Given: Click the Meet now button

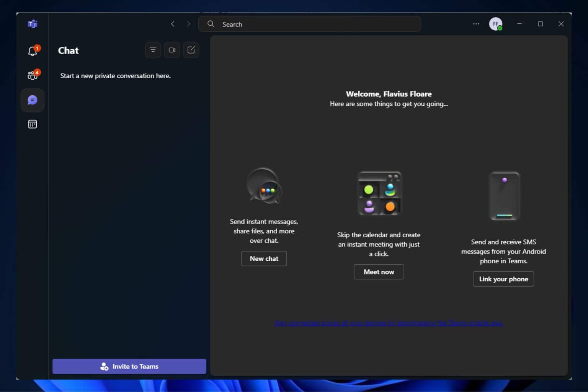Looking at the screenshot, I should tap(379, 272).
